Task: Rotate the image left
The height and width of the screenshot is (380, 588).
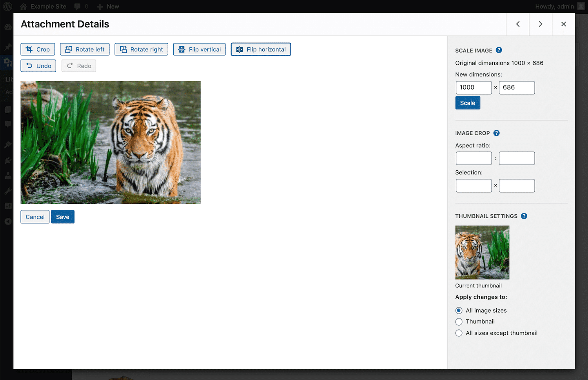Action: click(x=85, y=49)
